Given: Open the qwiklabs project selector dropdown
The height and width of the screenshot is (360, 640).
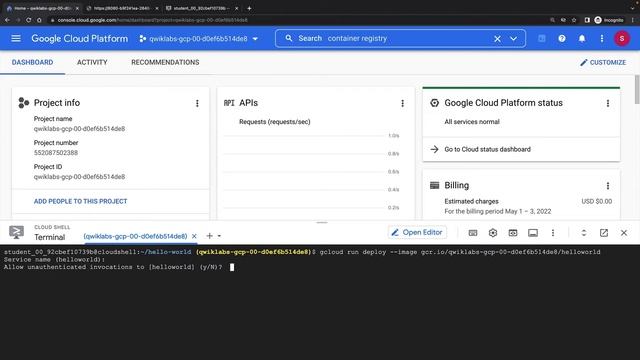Looking at the screenshot, I should pos(199,39).
